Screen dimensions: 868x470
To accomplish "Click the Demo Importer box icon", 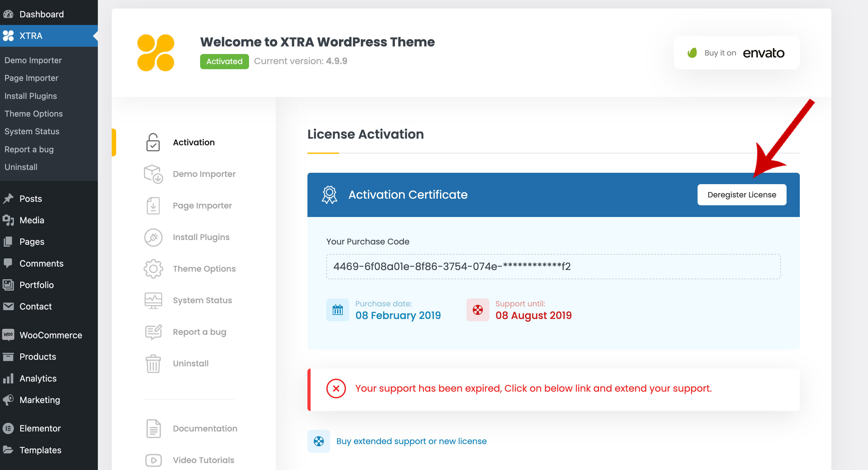I will click(153, 174).
